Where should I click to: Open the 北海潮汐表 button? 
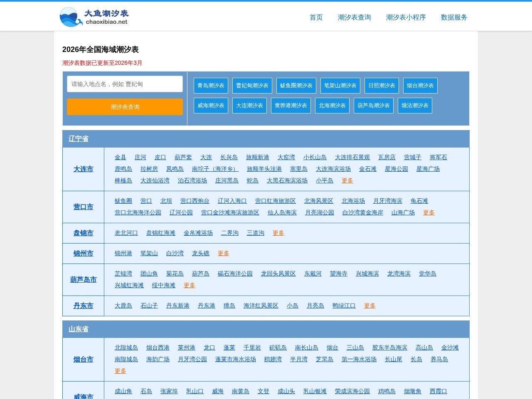332,106
